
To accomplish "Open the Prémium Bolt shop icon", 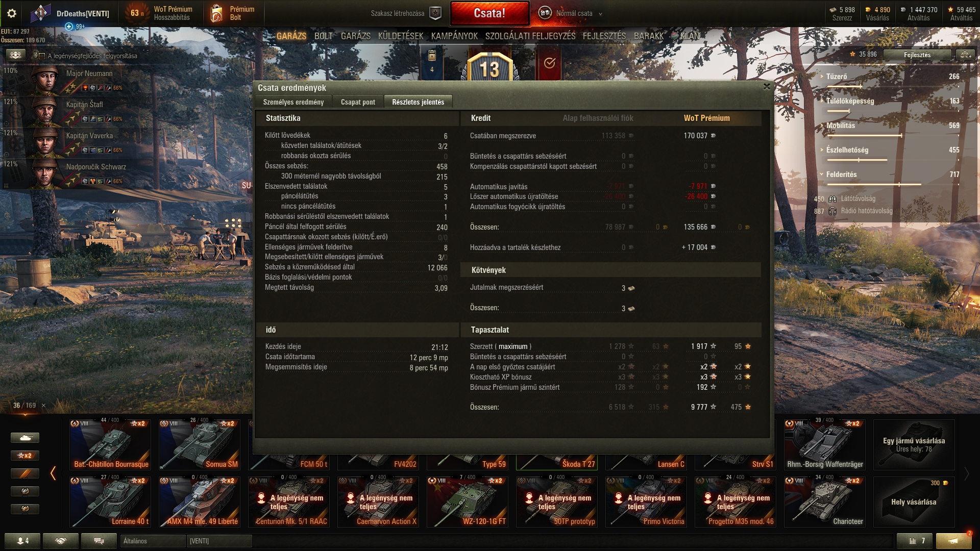I will [233, 13].
